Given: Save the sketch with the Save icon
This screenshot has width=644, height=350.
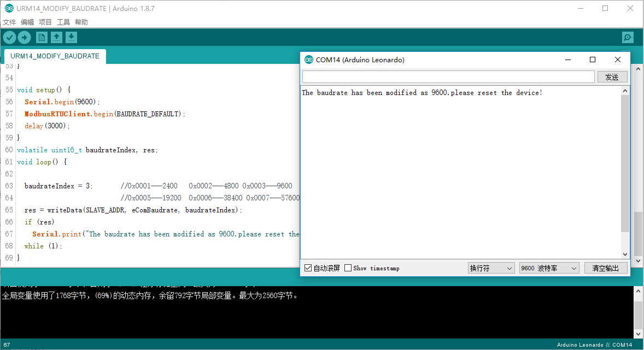Looking at the screenshot, I should point(71,38).
